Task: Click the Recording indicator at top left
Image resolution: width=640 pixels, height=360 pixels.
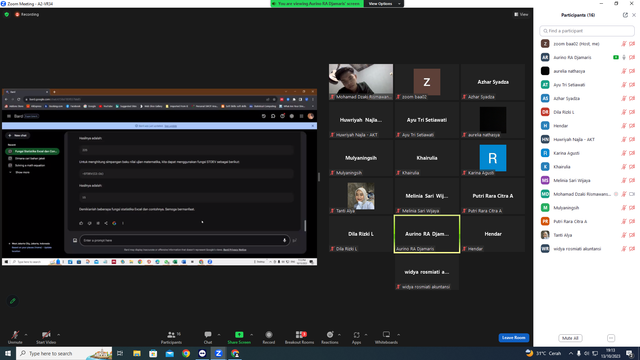Action: pyautogui.click(x=27, y=14)
